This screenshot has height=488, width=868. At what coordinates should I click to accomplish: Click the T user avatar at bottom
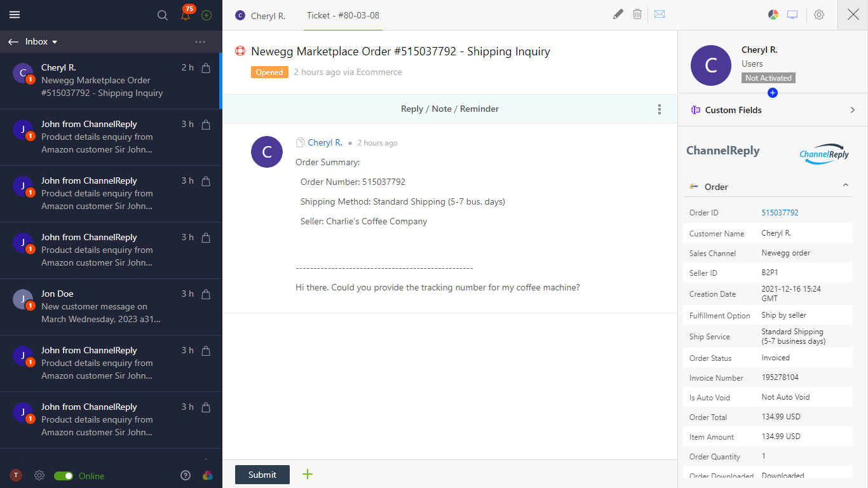[x=16, y=475]
